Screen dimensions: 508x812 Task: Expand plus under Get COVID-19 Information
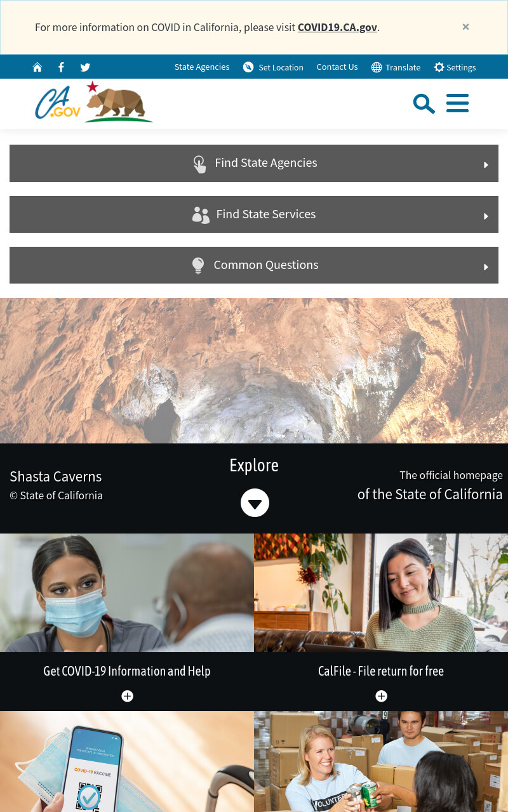click(x=127, y=697)
